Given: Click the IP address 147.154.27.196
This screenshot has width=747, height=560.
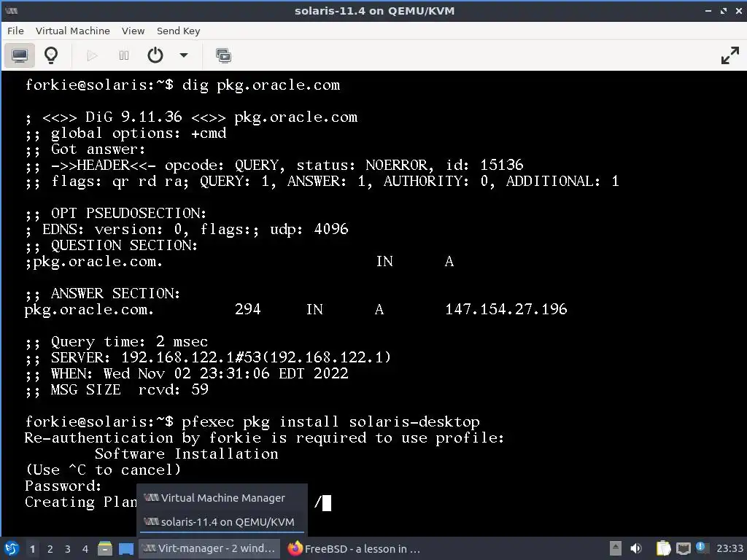Looking at the screenshot, I should coord(506,309).
